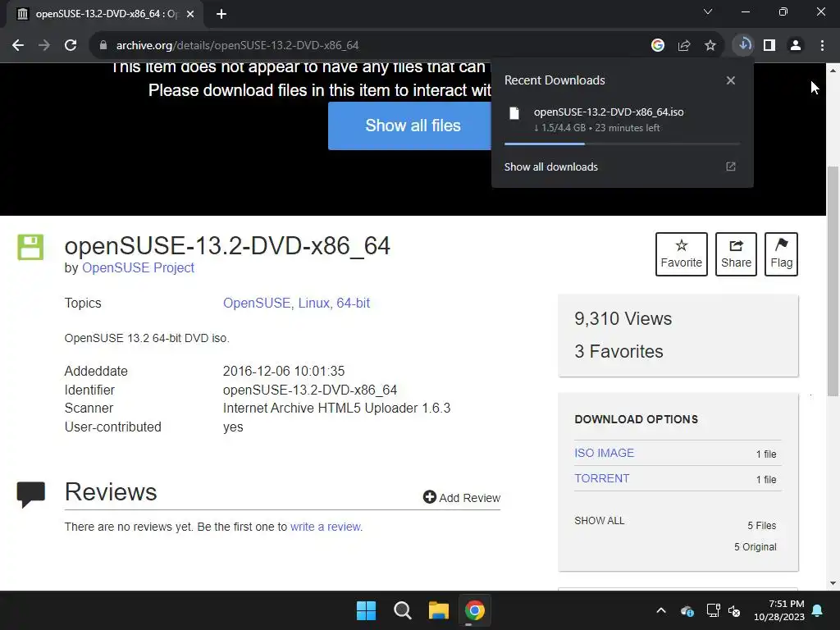Close the Recent Downloads popup
The image size is (840, 630).
click(731, 80)
